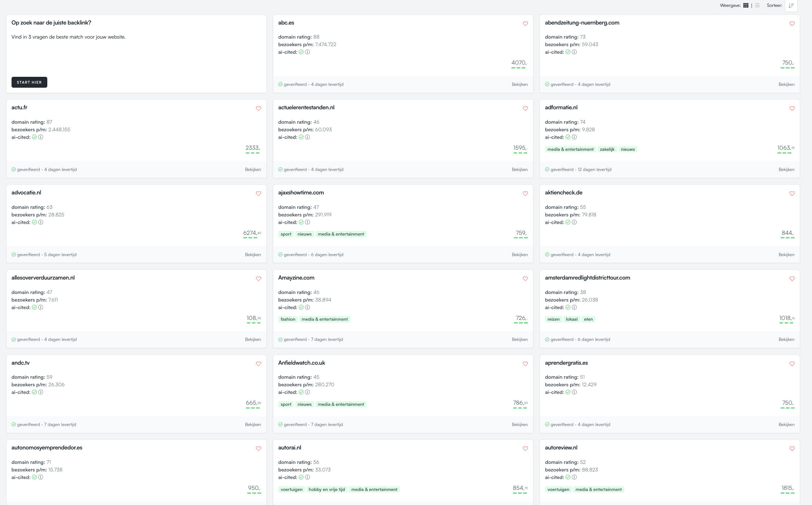Open ai-cited info for aktiencheck.de

(x=574, y=222)
